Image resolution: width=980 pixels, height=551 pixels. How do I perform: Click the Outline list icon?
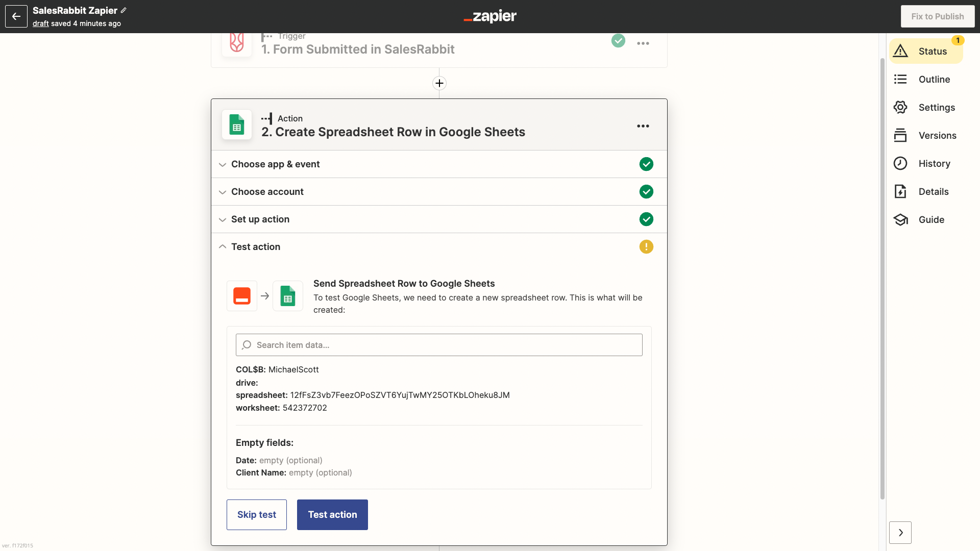coord(900,79)
